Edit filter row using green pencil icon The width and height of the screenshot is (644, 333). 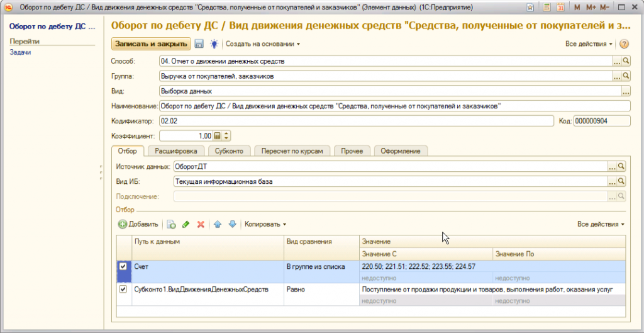pyautogui.click(x=186, y=224)
